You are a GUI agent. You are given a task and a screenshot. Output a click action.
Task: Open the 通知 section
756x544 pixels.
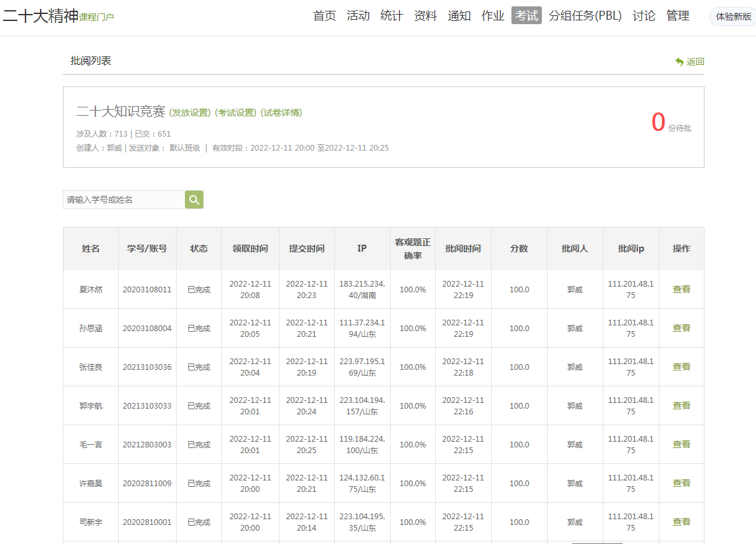pos(459,16)
